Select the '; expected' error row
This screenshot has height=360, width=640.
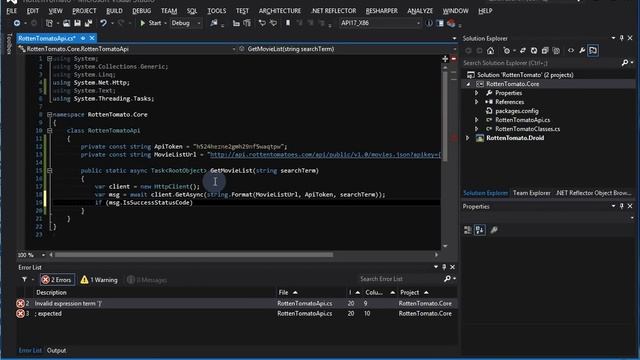pos(236,314)
